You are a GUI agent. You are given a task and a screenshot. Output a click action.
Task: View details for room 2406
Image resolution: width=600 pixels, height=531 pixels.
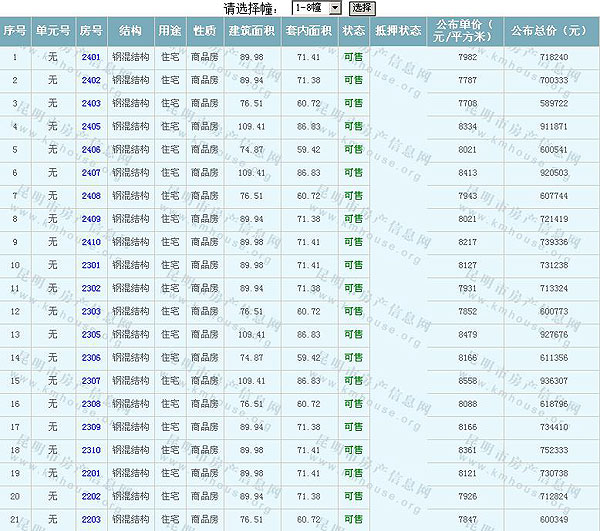pyautogui.click(x=91, y=150)
